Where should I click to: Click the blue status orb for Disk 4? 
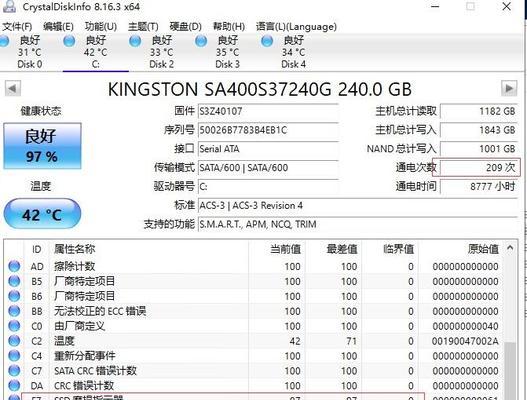(x=267, y=41)
